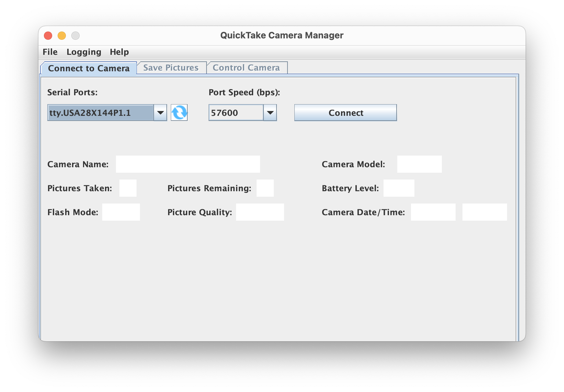The image size is (564, 392).
Task: Click the Picture Quality field
Action: click(260, 212)
